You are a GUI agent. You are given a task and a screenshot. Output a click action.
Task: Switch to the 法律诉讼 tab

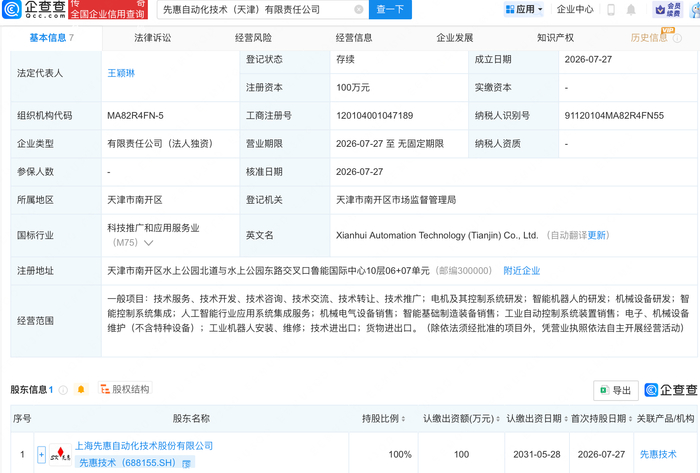point(153,38)
